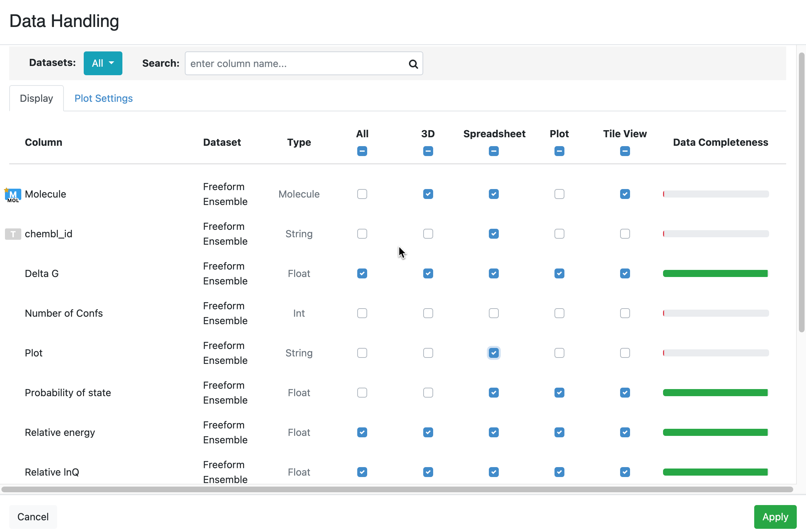Enable Plot checkbox in the Plot row
The height and width of the screenshot is (532, 806).
pos(559,353)
